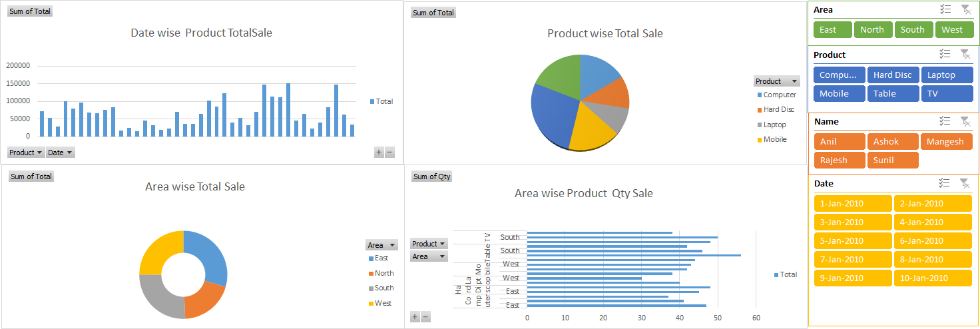Viewport: 980px width, 329px height.
Task: Select 'Product wise Total Sale' chart title
Action: click(605, 33)
